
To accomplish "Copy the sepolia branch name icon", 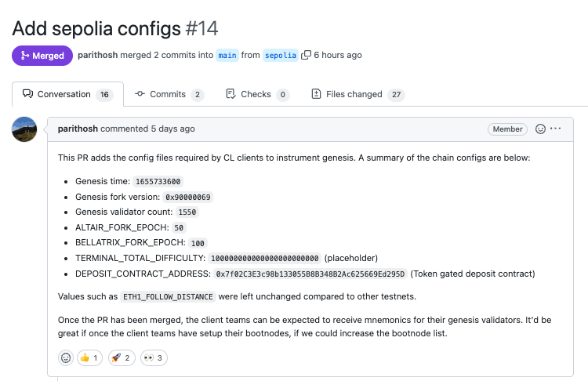I will click(x=306, y=55).
